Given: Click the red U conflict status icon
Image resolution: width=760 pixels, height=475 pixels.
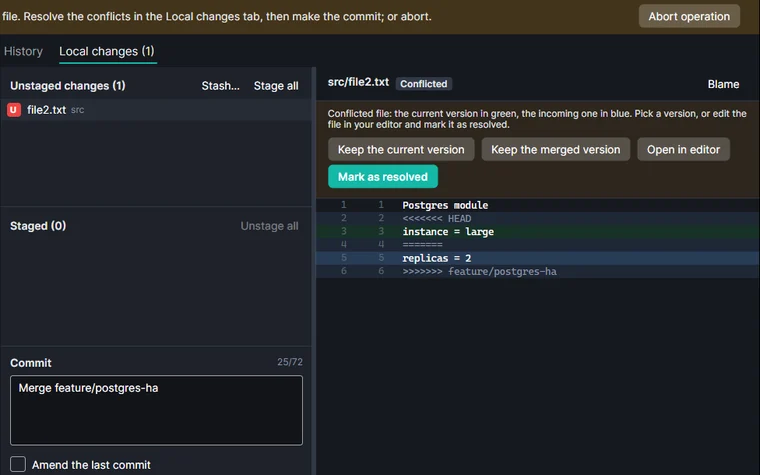Looking at the screenshot, I should [x=14, y=110].
